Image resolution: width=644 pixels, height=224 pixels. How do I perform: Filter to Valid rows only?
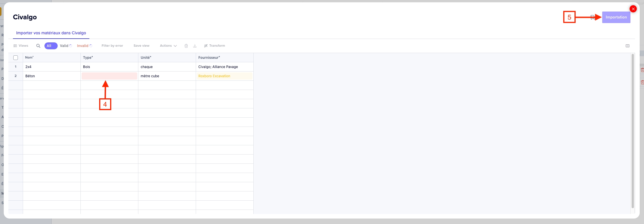(x=64, y=46)
